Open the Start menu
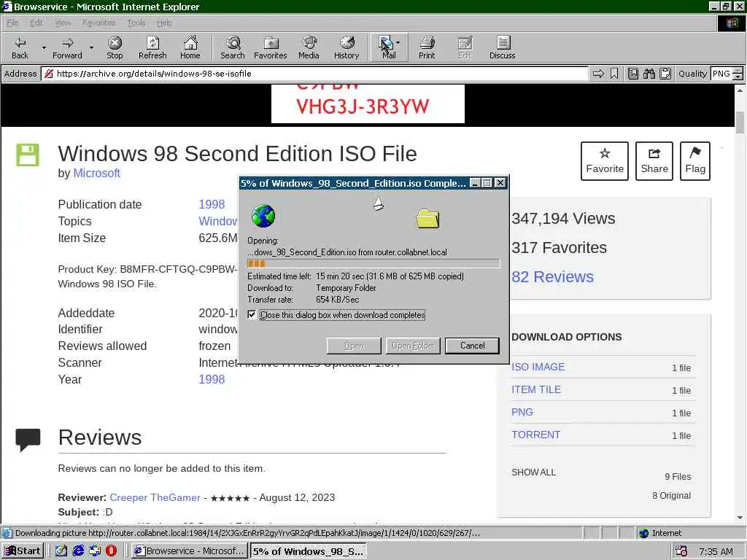747x560 pixels. pyautogui.click(x=23, y=551)
